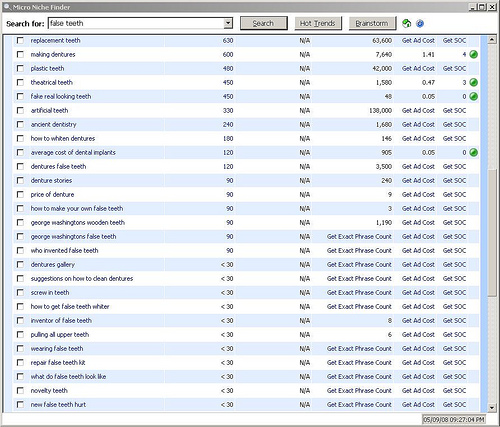Image resolution: width=500 pixels, height=427 pixels.
Task: Tick the checkbox for replacement teeth
Action: tap(20, 40)
